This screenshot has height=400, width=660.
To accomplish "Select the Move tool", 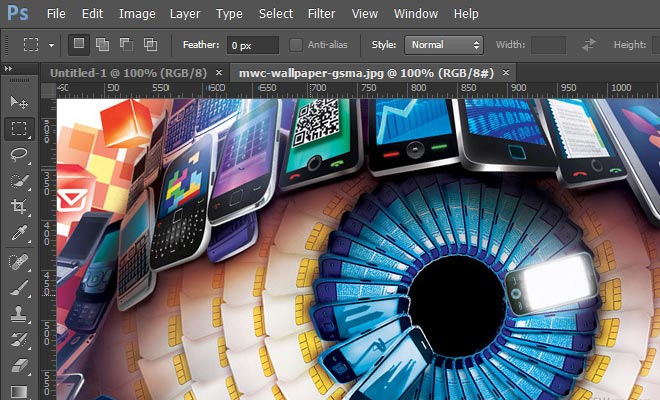I will [19, 102].
